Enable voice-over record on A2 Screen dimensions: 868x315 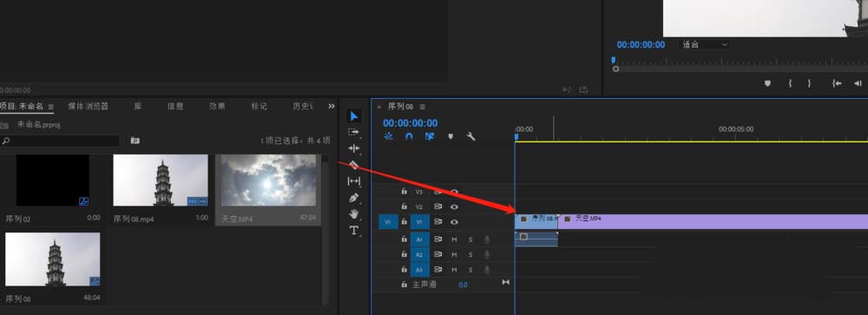tap(487, 254)
